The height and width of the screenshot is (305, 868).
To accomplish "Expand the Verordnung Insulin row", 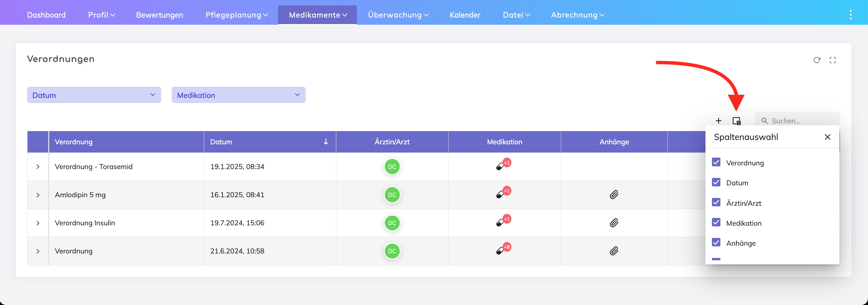I will (x=38, y=223).
